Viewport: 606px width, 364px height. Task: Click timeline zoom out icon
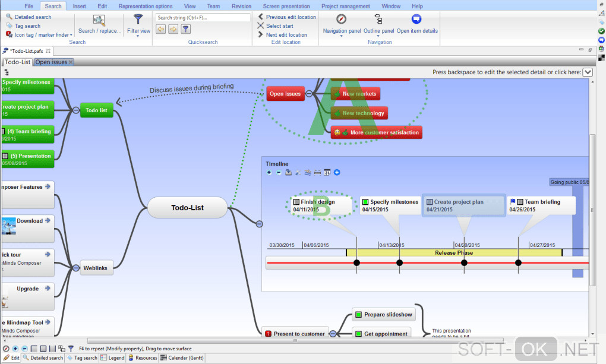279,172
